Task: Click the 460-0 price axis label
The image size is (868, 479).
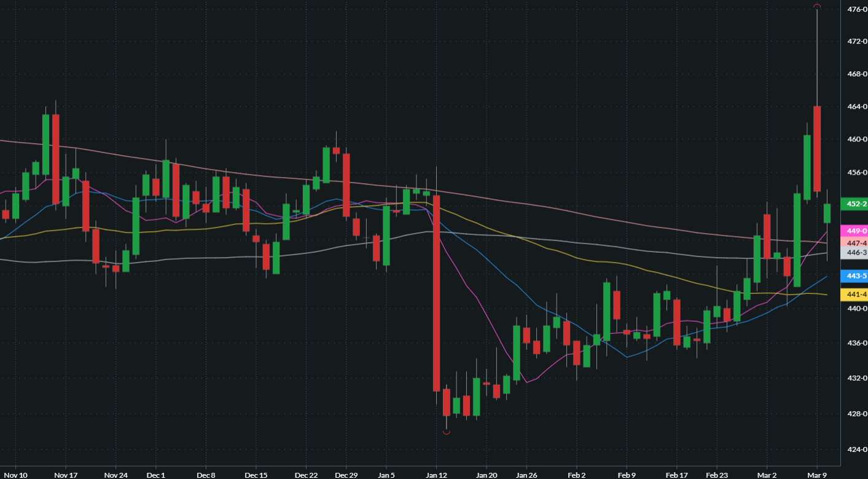Action: [x=856, y=139]
